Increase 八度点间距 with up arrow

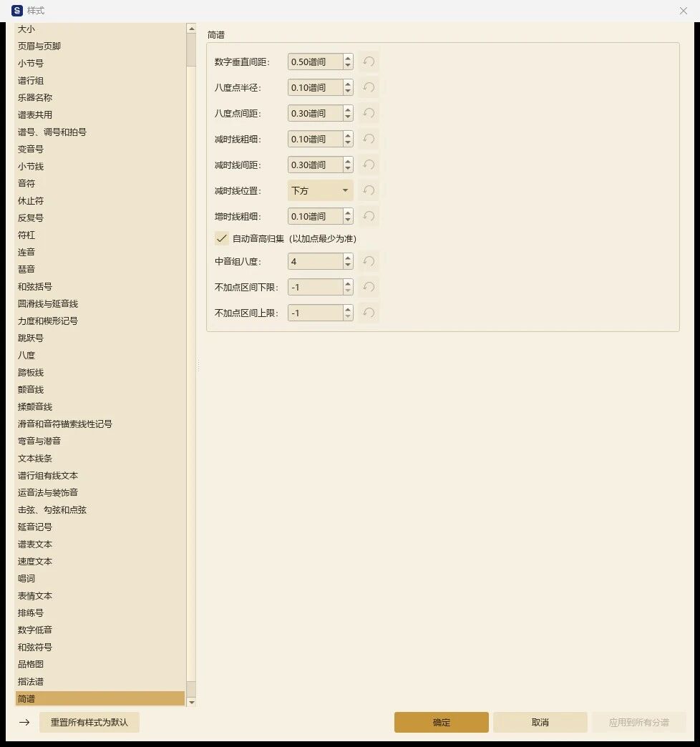click(348, 109)
